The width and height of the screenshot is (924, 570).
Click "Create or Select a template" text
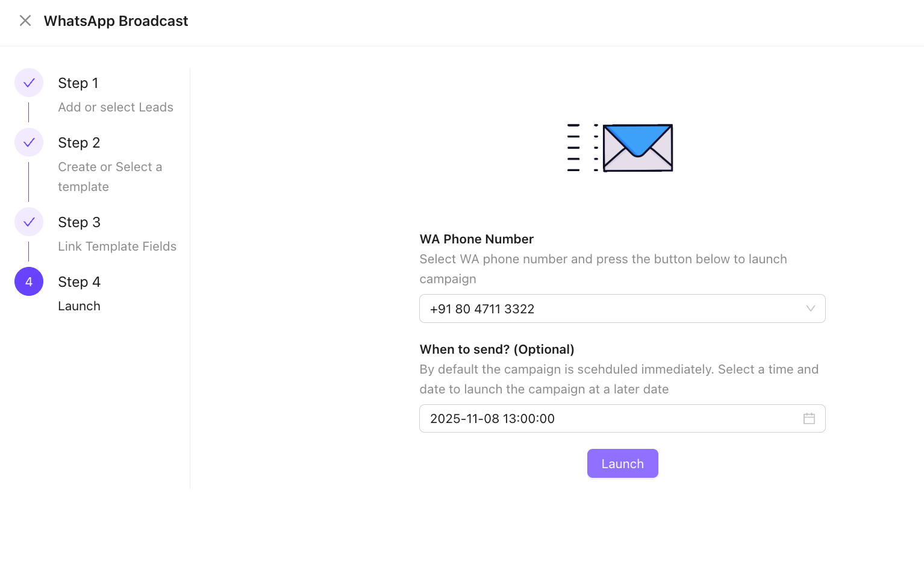coord(110,177)
